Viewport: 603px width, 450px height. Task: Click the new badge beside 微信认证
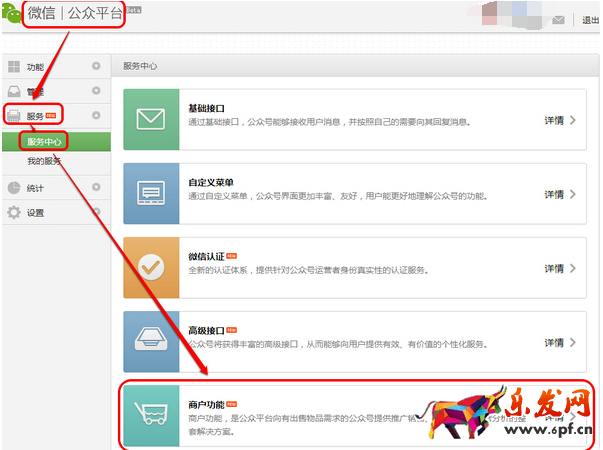pos(232,256)
